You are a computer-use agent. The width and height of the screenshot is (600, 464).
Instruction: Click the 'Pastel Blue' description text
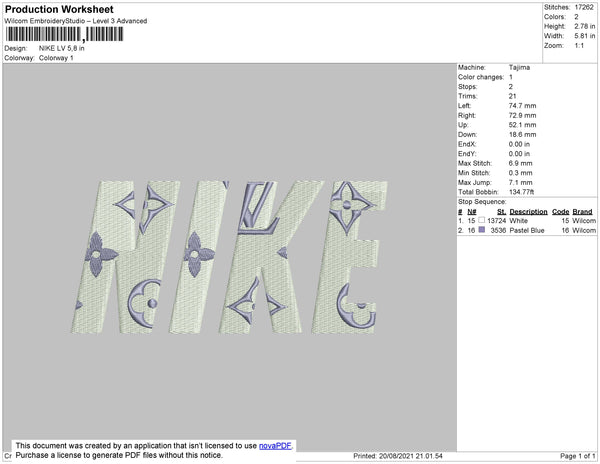tap(527, 230)
